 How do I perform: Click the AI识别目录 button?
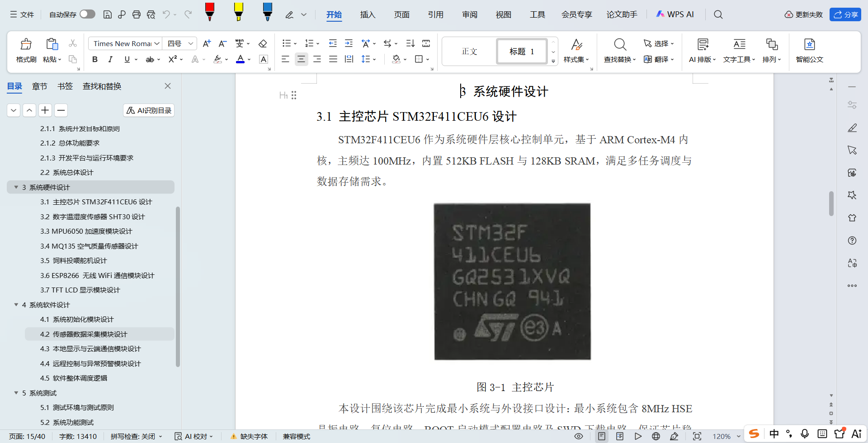point(149,110)
